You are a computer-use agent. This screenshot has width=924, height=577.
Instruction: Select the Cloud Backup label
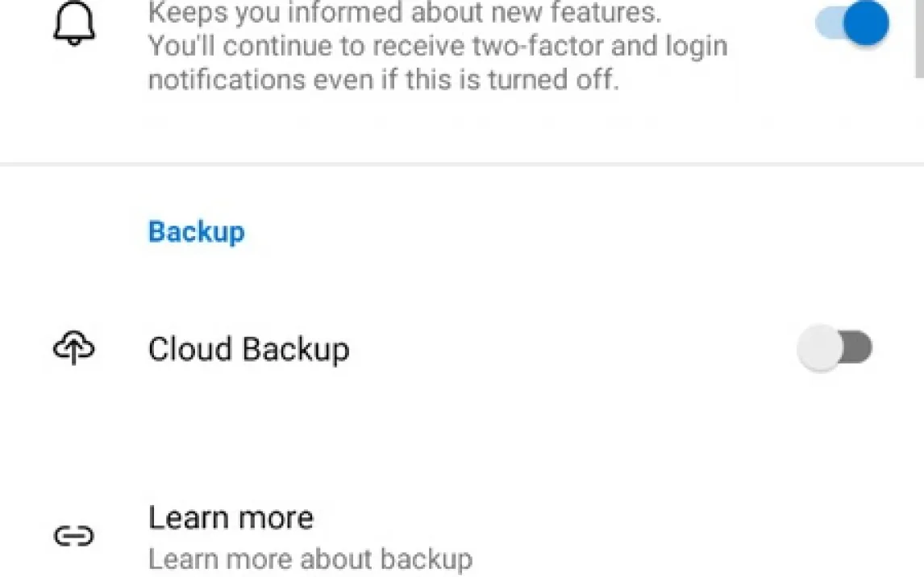(x=248, y=349)
